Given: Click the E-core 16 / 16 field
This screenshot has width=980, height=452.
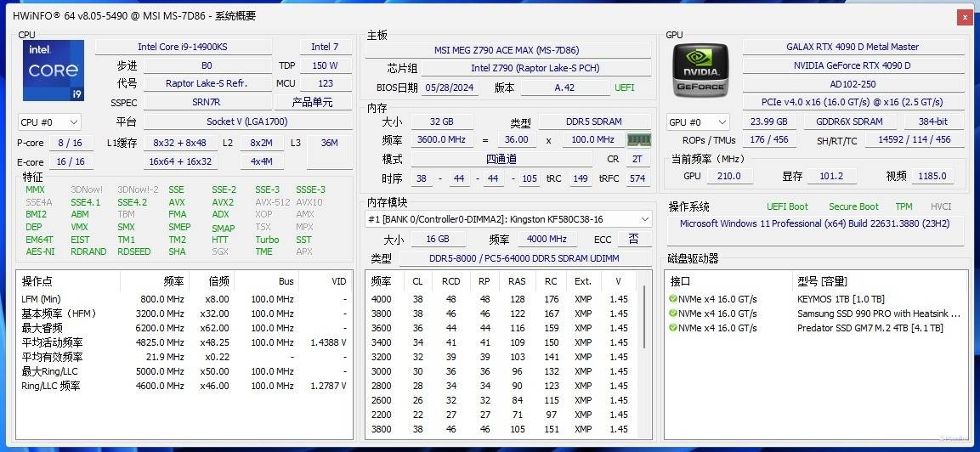Looking at the screenshot, I should (x=70, y=162).
